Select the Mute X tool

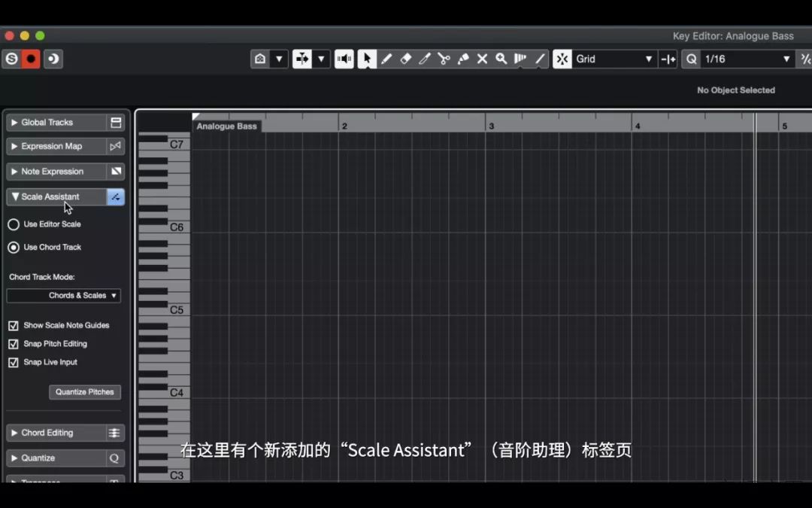pos(482,59)
